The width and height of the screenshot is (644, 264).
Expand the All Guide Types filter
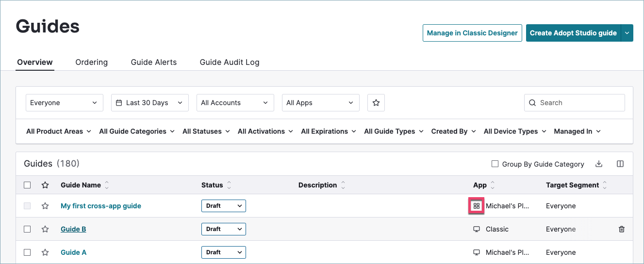click(x=394, y=131)
